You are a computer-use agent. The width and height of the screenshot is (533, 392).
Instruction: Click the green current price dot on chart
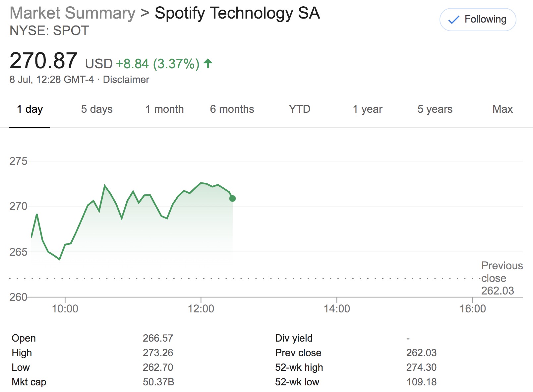232,198
